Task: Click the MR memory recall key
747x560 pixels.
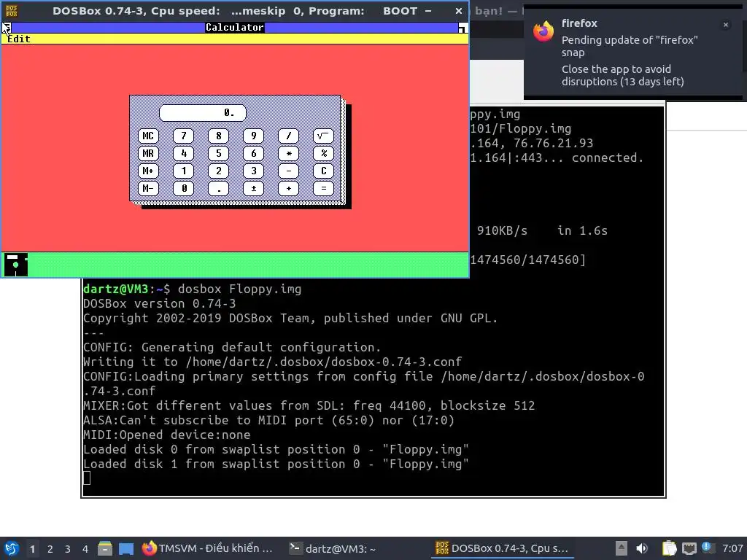Action: point(148,153)
